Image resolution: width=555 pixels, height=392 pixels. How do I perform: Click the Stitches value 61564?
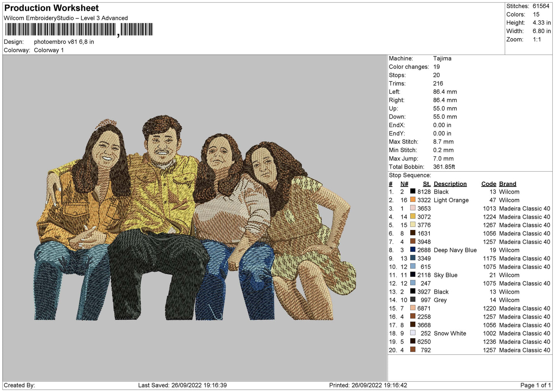click(541, 6)
